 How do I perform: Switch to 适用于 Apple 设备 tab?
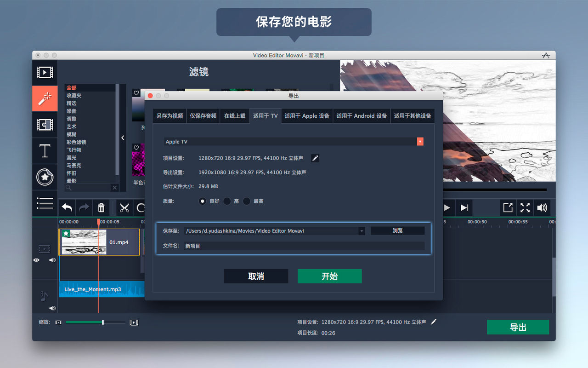click(x=307, y=116)
